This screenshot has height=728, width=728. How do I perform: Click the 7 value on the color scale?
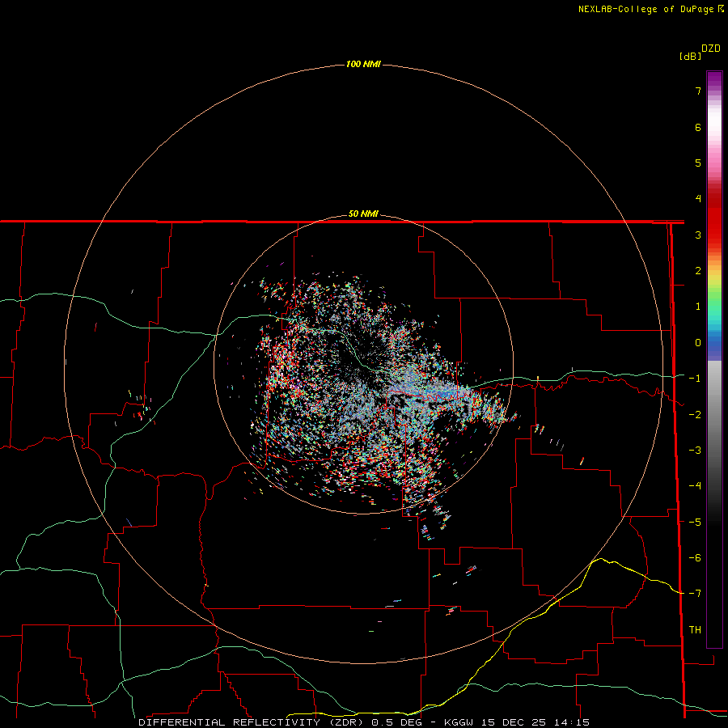[698, 91]
